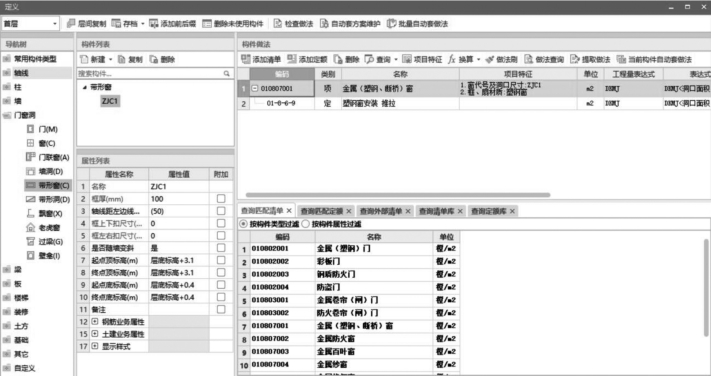Open the 新建 dropdown arrow
The image size is (711, 376).
110,60
